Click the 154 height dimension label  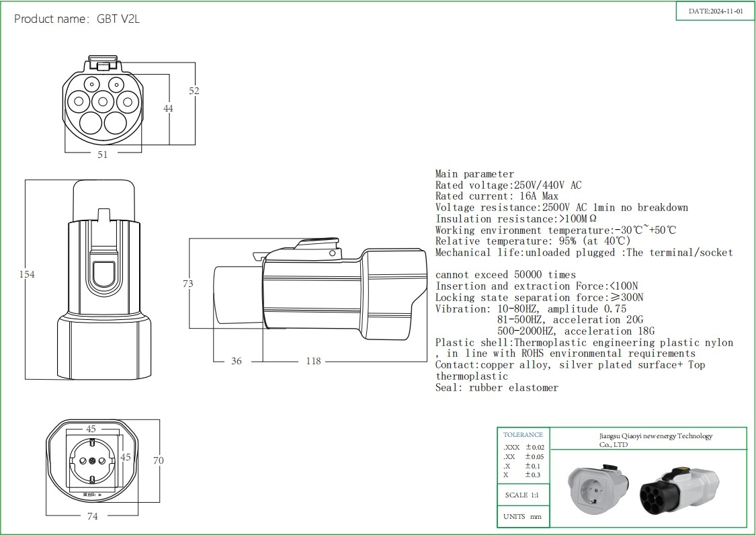26,274
